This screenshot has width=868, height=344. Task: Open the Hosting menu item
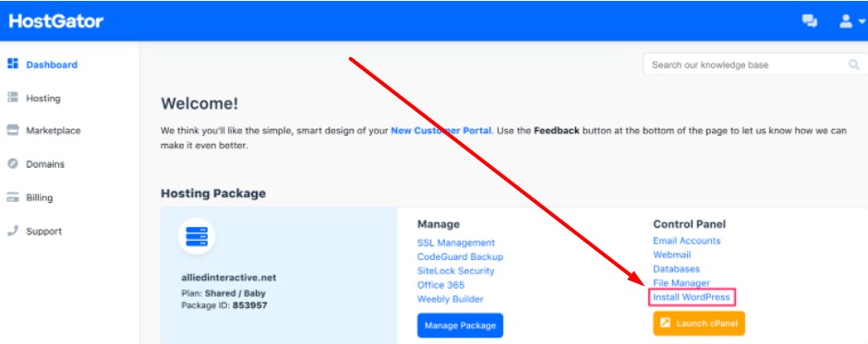point(43,99)
